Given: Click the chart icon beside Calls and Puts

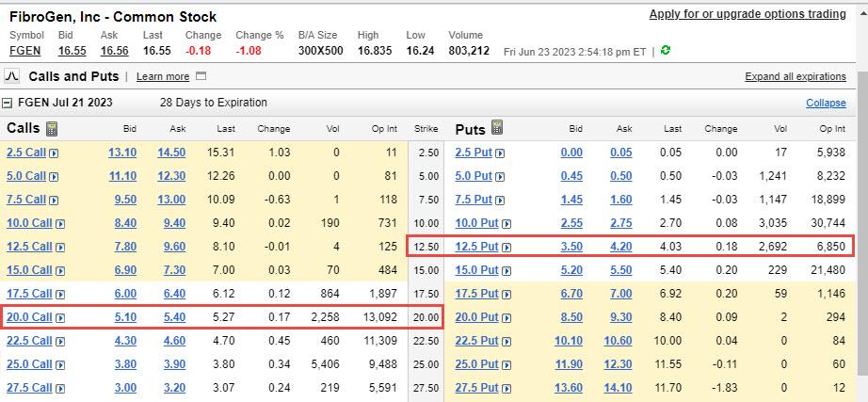Looking at the screenshot, I should click(13, 76).
